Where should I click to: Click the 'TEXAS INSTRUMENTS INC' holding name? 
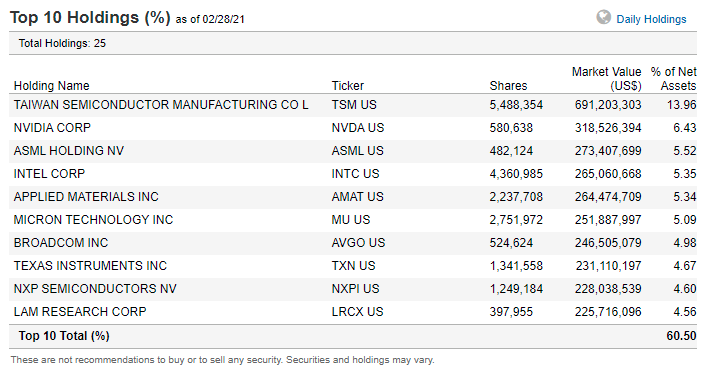(90, 266)
